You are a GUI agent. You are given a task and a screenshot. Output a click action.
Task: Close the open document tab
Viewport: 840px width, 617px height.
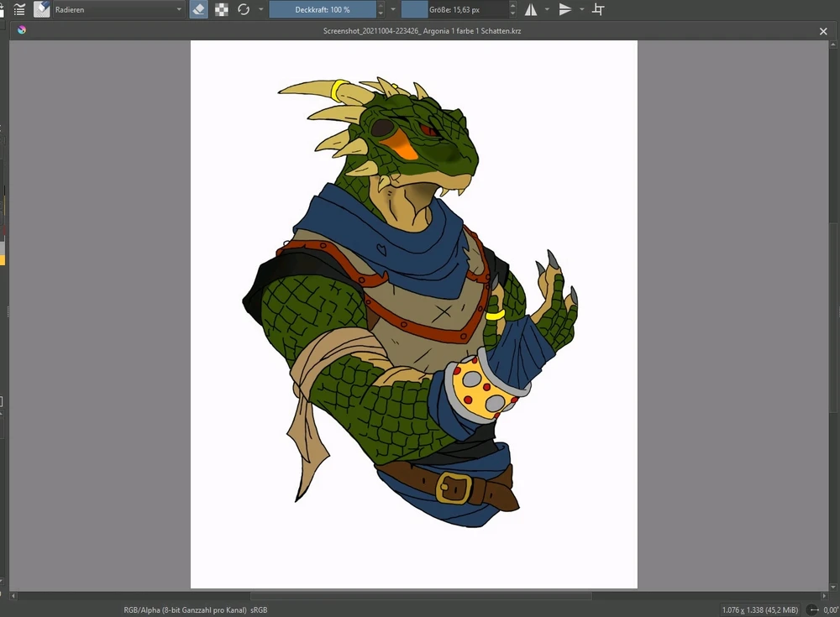pos(823,31)
